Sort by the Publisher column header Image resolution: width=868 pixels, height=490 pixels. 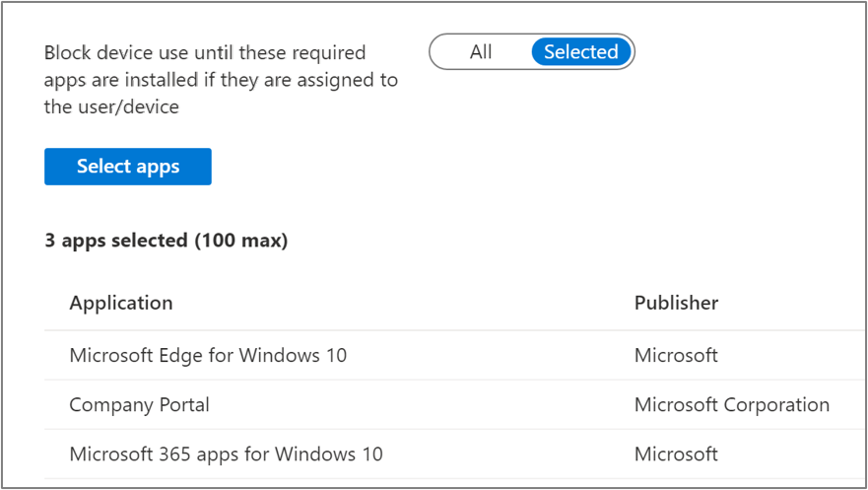coord(676,303)
